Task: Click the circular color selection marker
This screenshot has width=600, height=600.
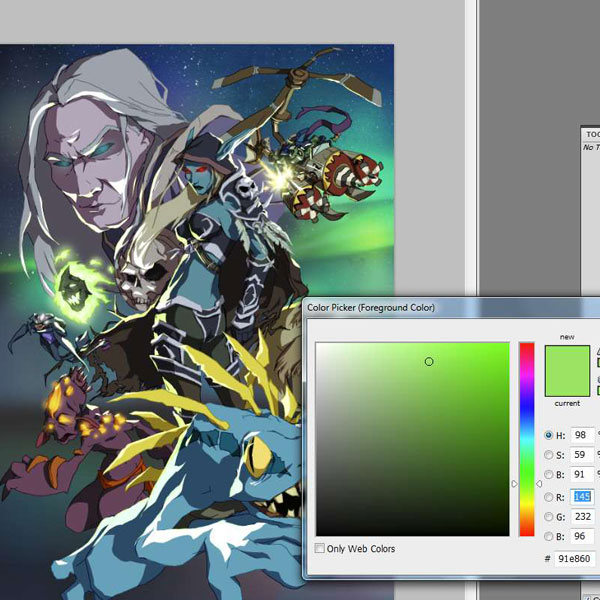Action: click(429, 362)
